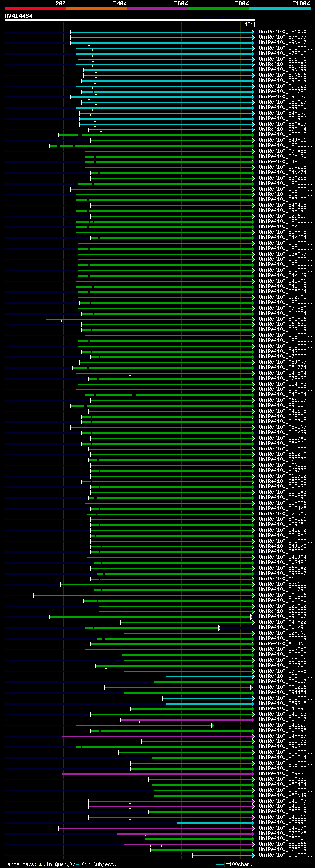Select entry UniRef100_Q22D29
The width and height of the screenshot is (315, 868).
283,639
